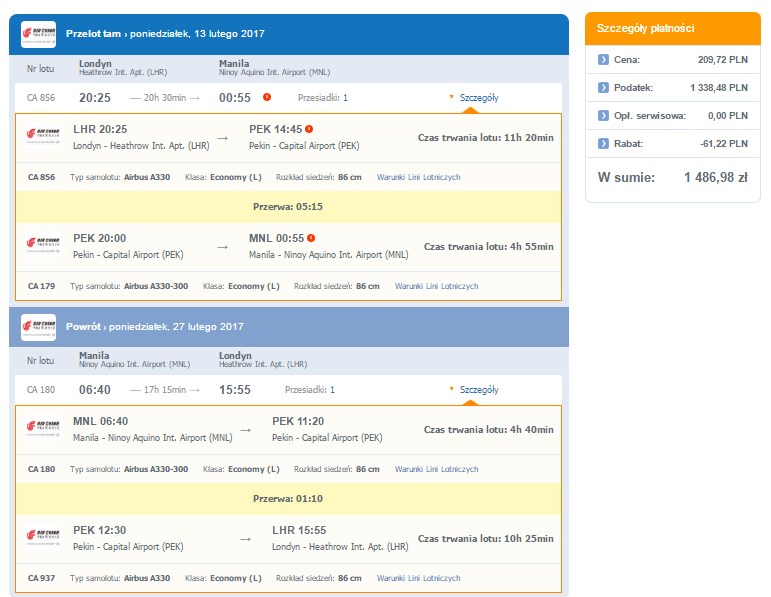Viewport: 771px width, 597px height.
Task: Click Air China logo beside PEK 12:30 segment
Action: coord(43,537)
